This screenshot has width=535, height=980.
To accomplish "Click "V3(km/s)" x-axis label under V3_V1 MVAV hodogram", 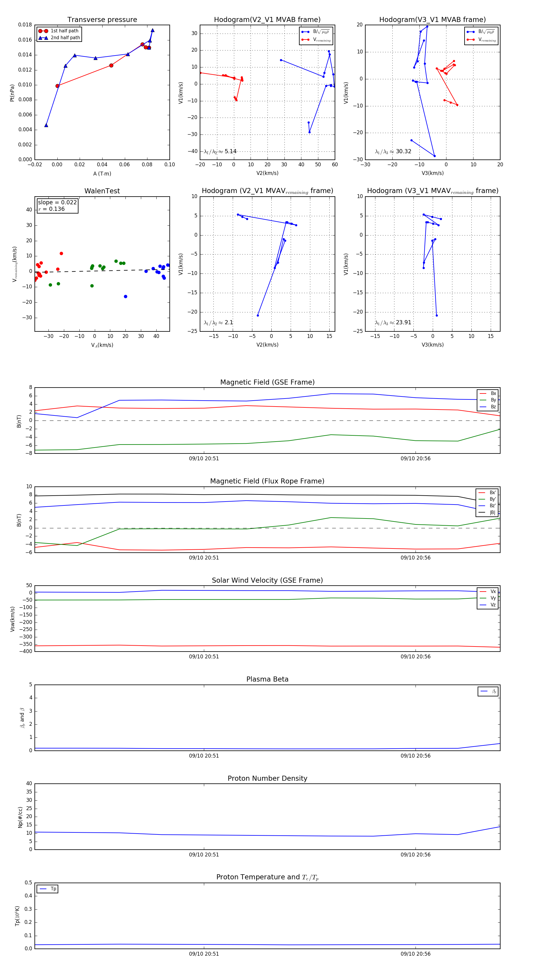I will coord(432,345).
